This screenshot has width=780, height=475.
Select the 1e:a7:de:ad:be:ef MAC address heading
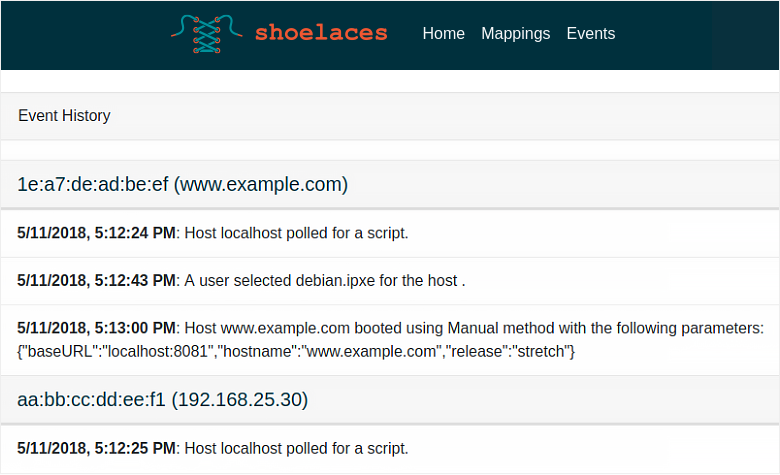pos(92,184)
